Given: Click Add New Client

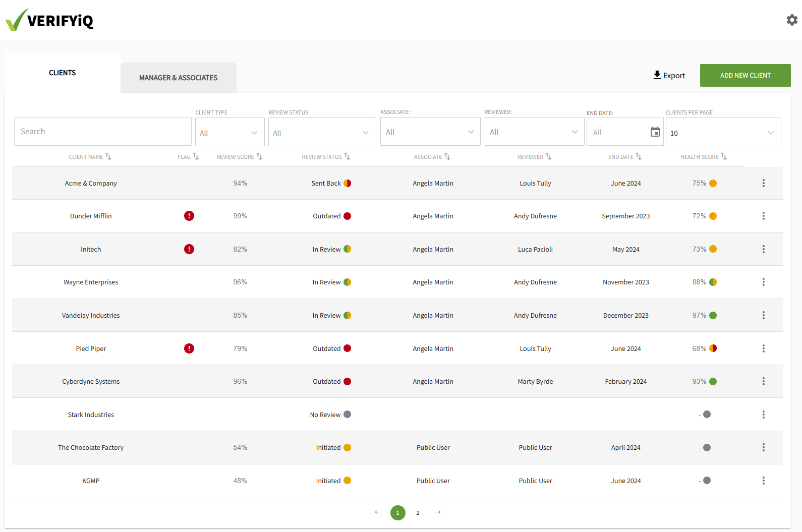Looking at the screenshot, I should click(746, 75).
